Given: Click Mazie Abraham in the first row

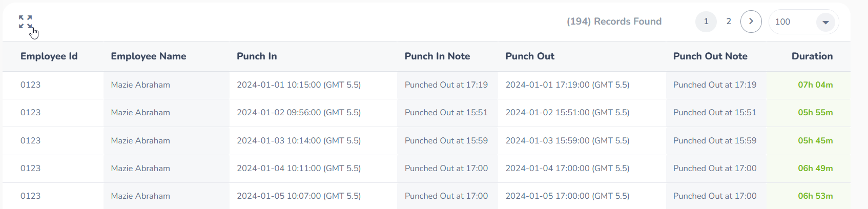Looking at the screenshot, I should point(140,85).
